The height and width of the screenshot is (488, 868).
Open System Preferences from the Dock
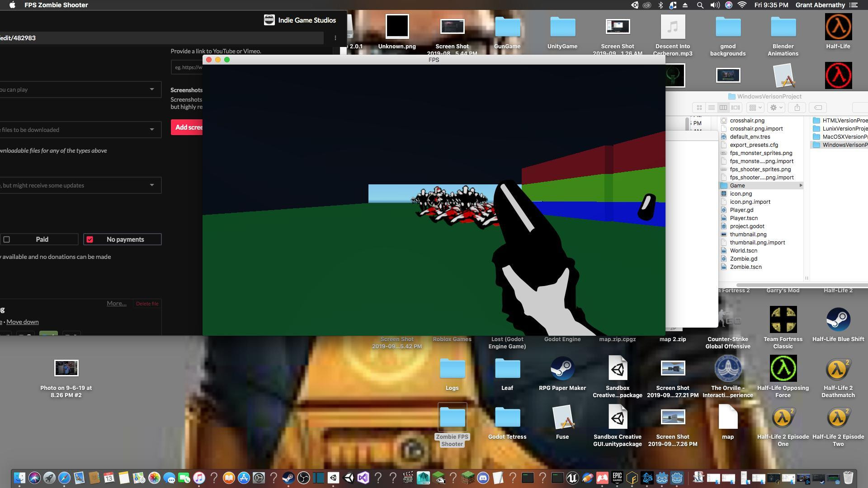tap(259, 478)
